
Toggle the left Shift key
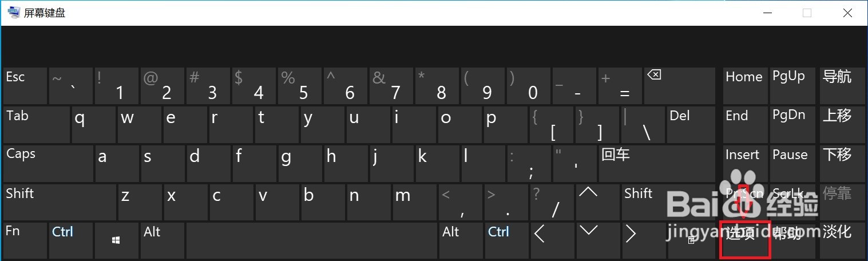(x=60, y=202)
